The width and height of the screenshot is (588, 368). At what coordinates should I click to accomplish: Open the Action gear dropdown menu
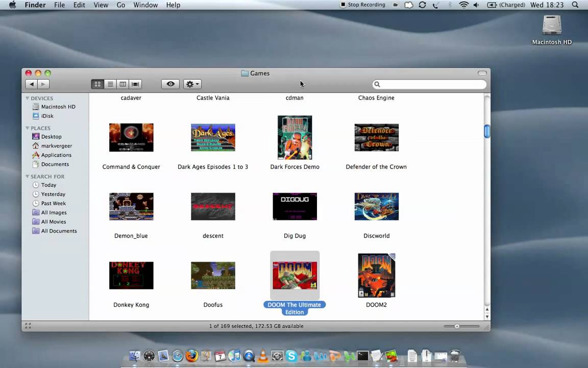click(x=192, y=84)
